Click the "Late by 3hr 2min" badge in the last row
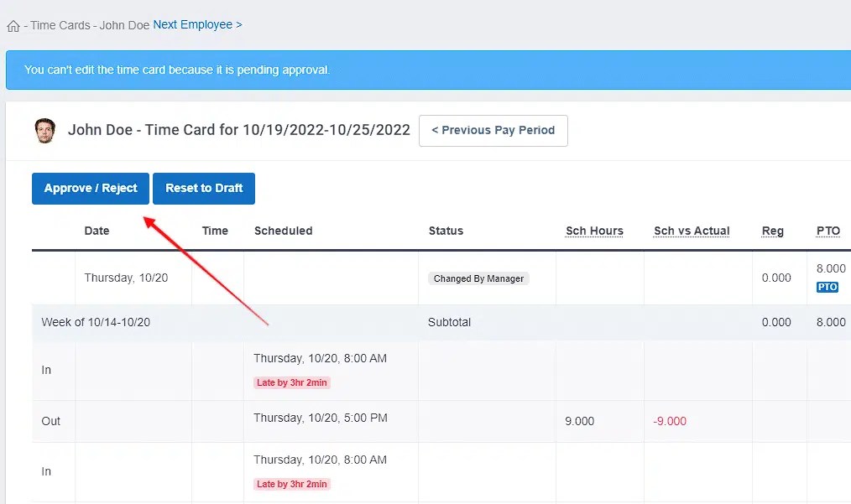 click(291, 483)
